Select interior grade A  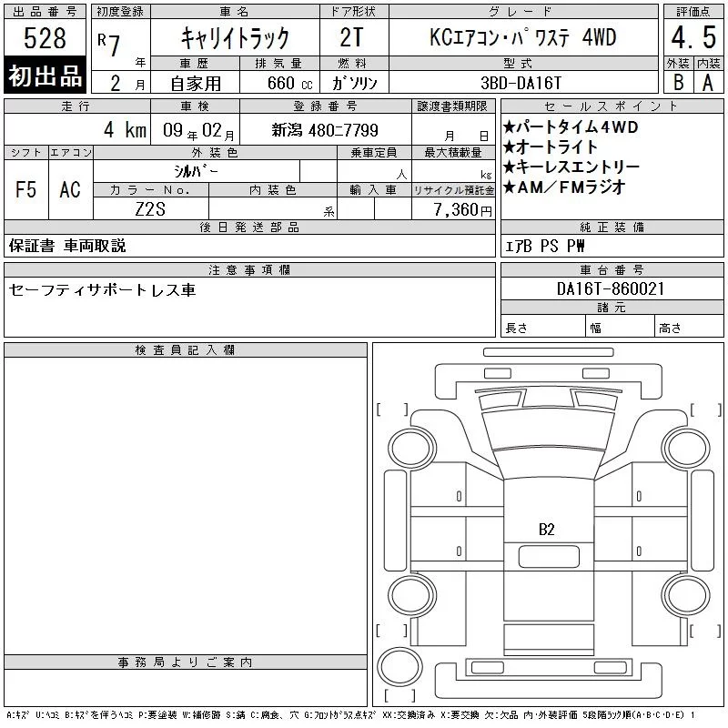pos(708,83)
